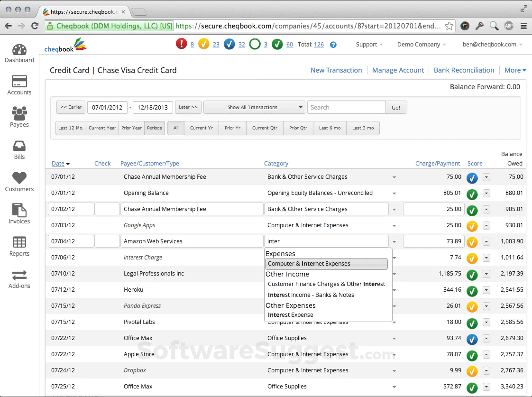Click the blue score icon for Office Max

click(x=472, y=339)
